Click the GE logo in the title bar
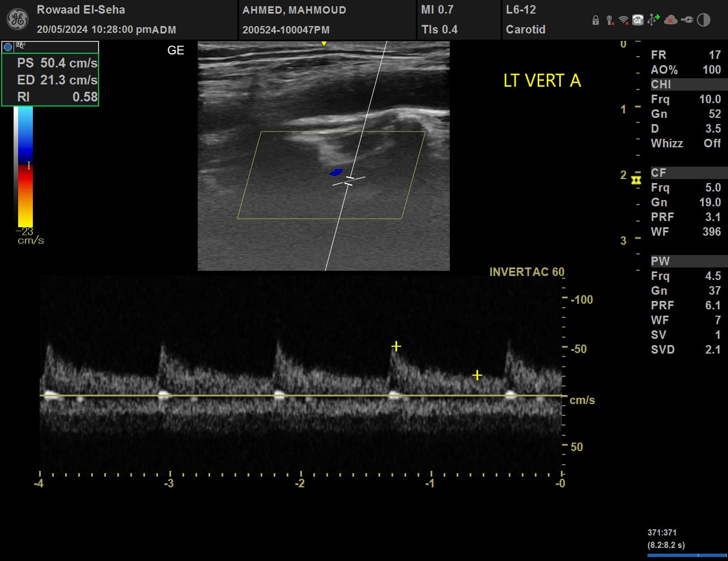The height and width of the screenshot is (561, 728). pos(17,20)
